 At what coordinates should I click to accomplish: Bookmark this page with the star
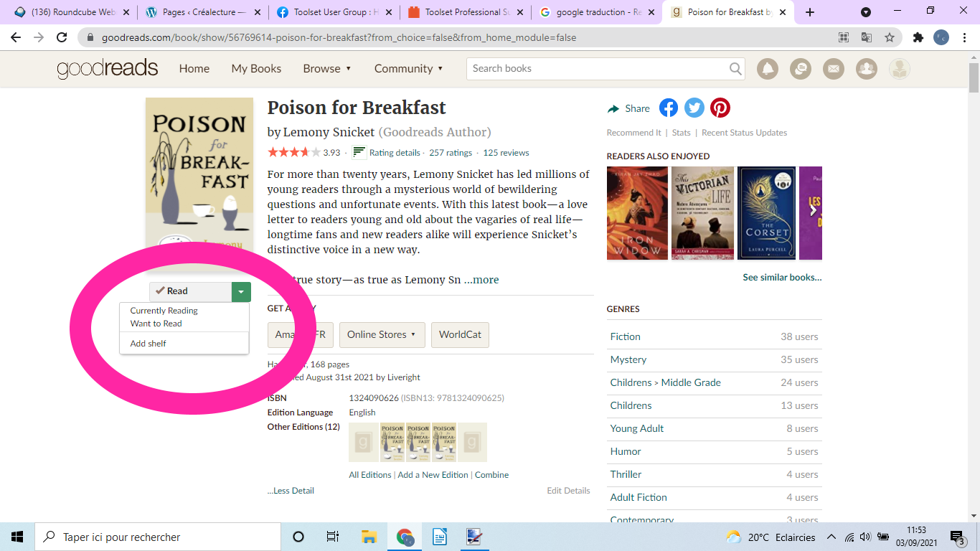coord(890,37)
